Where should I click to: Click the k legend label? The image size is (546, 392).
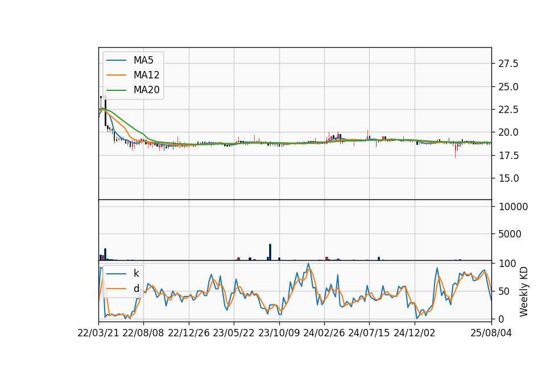[x=136, y=273]
